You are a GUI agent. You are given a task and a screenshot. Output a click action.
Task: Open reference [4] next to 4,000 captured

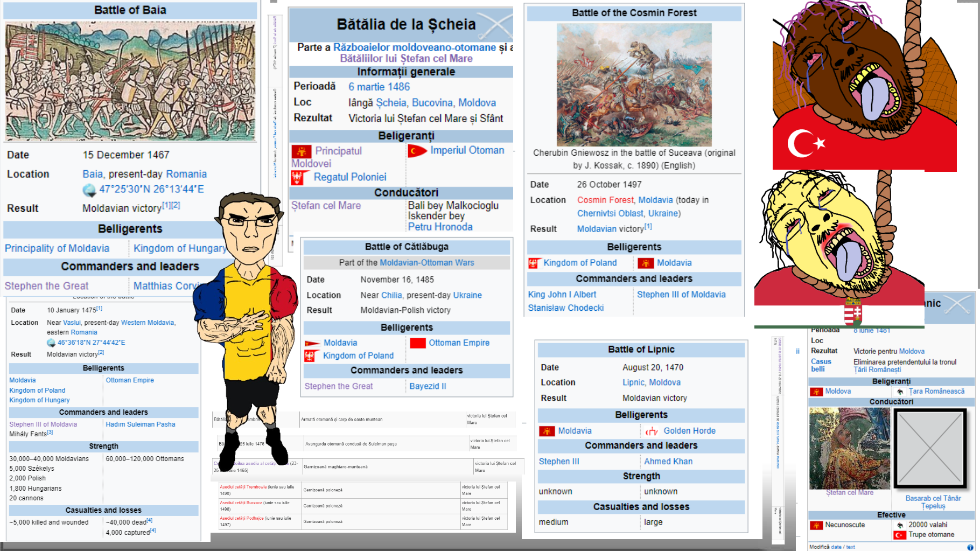point(153,531)
